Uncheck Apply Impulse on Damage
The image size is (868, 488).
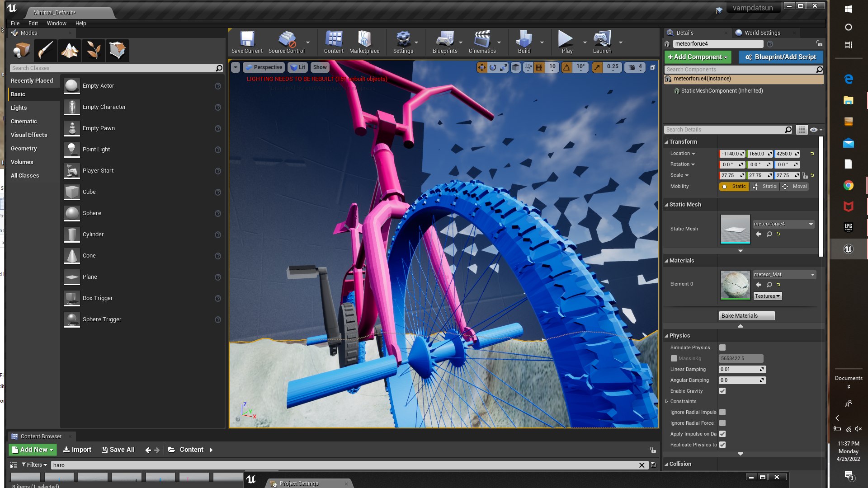(x=722, y=434)
